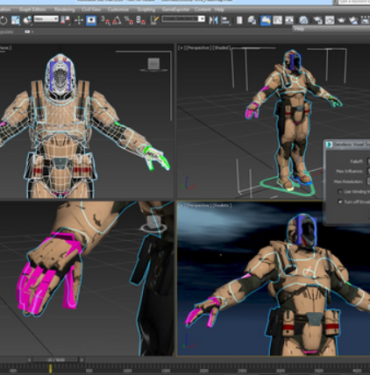370x375 pixels.
Task: Toggle keyboard shortcut override icon
Action: (91, 20)
